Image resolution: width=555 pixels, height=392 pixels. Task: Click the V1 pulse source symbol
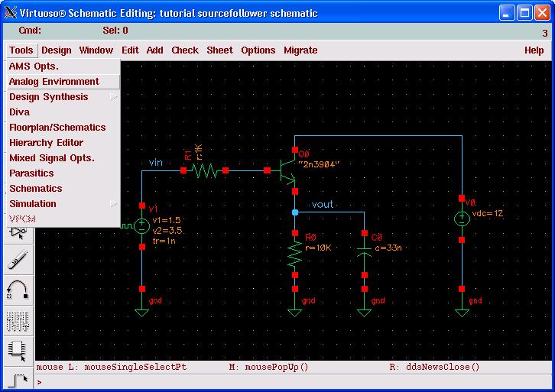(x=142, y=225)
